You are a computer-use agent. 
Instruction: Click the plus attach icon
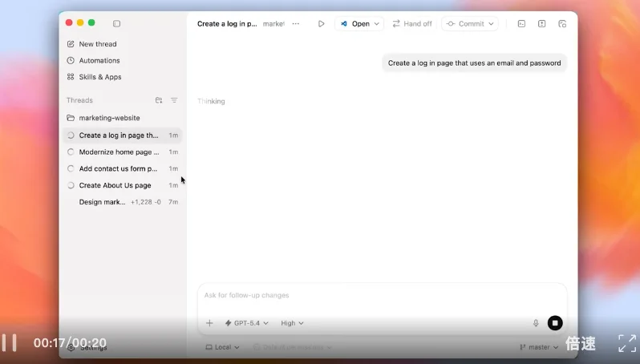tap(209, 323)
